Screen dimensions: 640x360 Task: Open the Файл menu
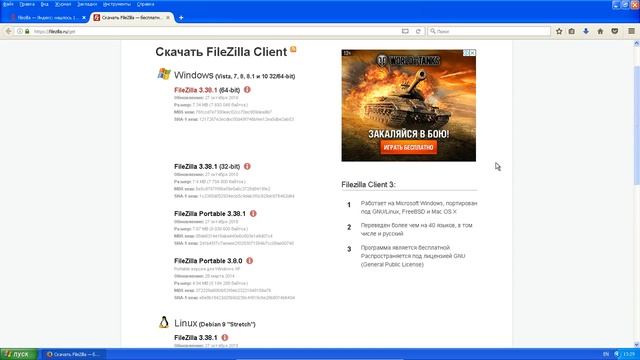pos(8,4)
